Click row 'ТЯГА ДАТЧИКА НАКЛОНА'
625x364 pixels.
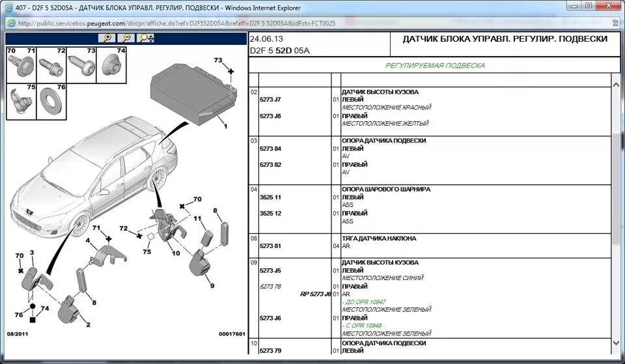click(379, 238)
